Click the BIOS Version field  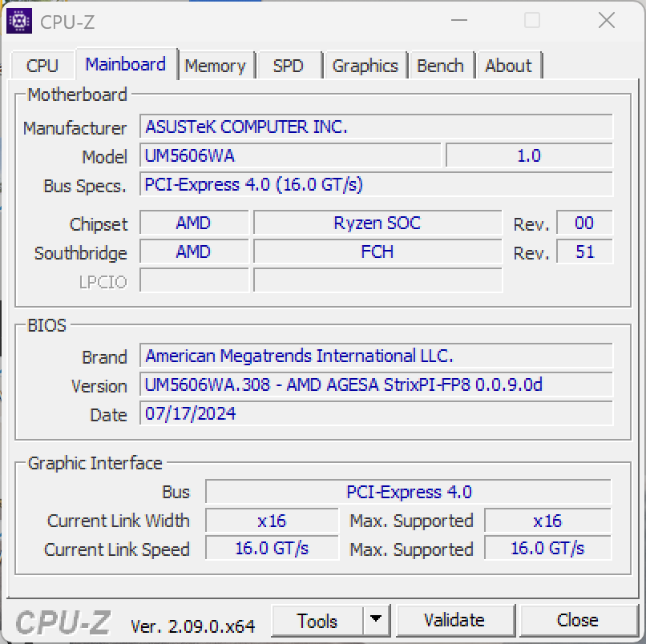[x=376, y=385]
